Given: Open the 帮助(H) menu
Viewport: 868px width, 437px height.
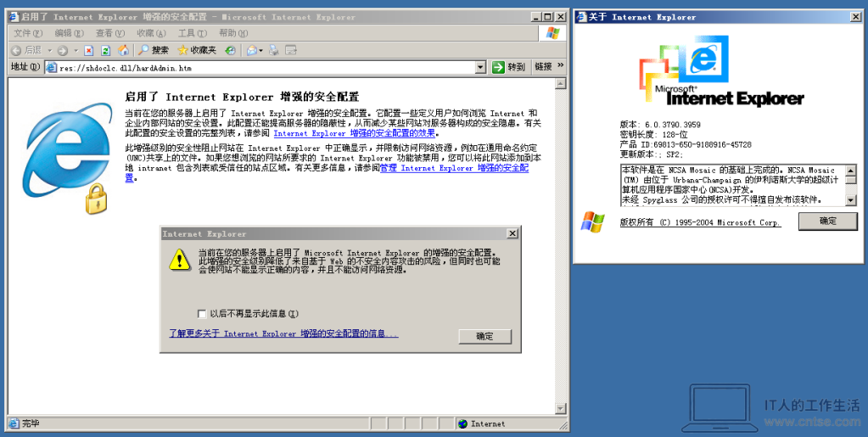Looking at the screenshot, I should click(233, 33).
